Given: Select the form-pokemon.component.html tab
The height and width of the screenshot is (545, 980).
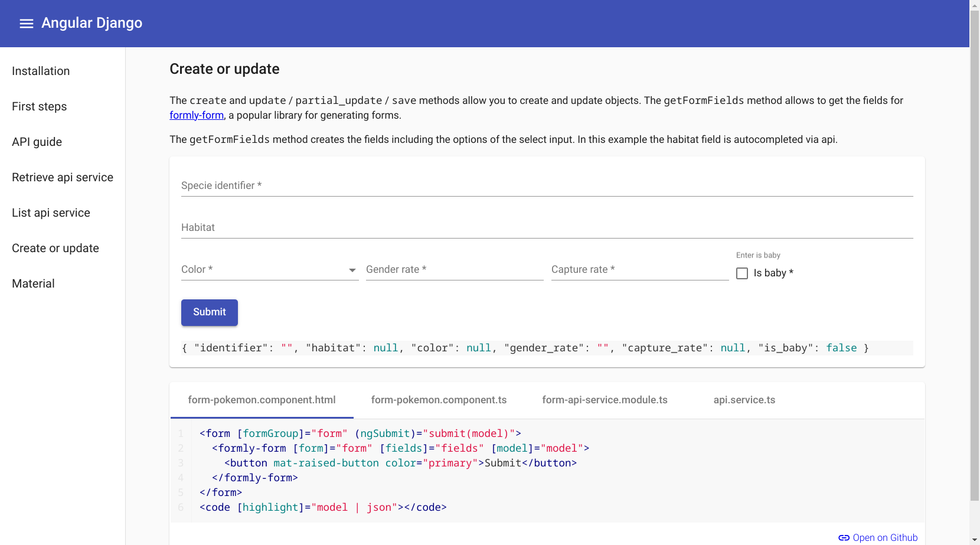Looking at the screenshot, I should (x=261, y=400).
